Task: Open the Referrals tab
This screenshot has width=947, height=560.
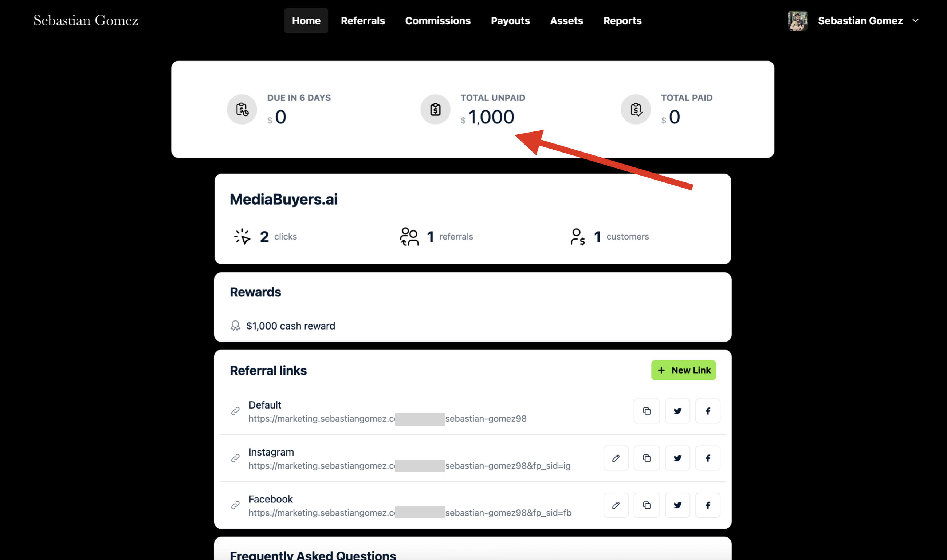Action: click(363, 21)
